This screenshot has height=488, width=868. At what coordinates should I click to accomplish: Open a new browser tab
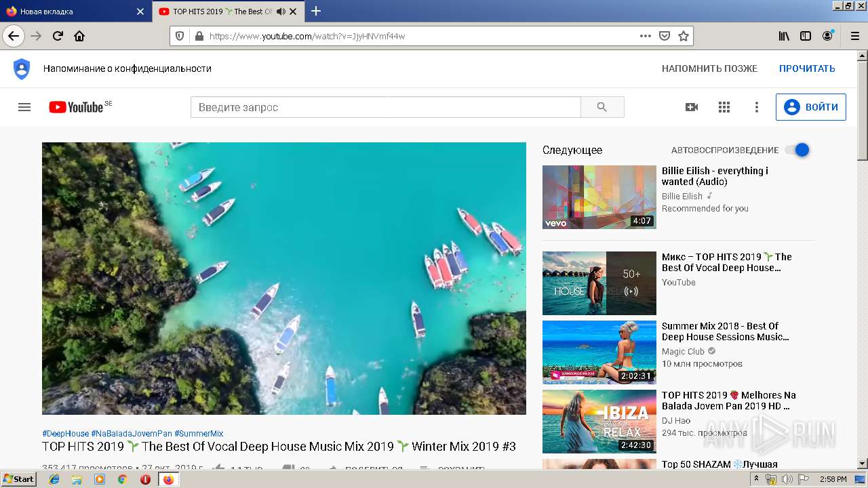(x=316, y=11)
